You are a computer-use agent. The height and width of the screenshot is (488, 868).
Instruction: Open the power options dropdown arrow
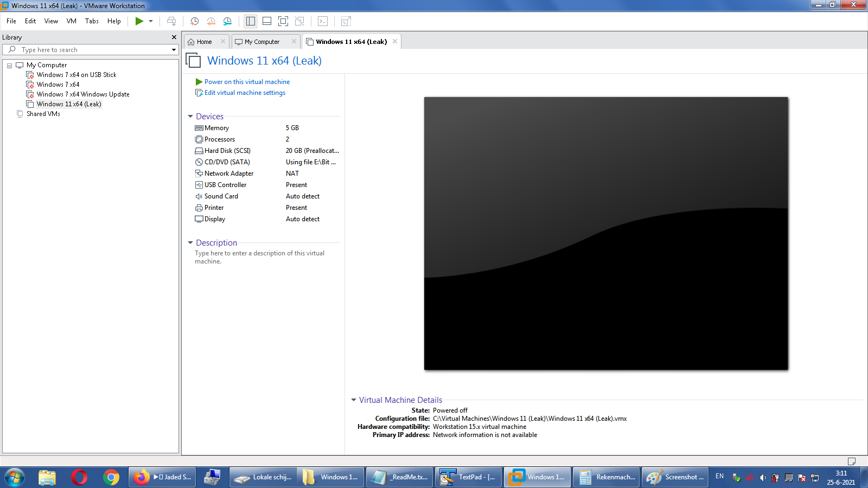click(151, 21)
